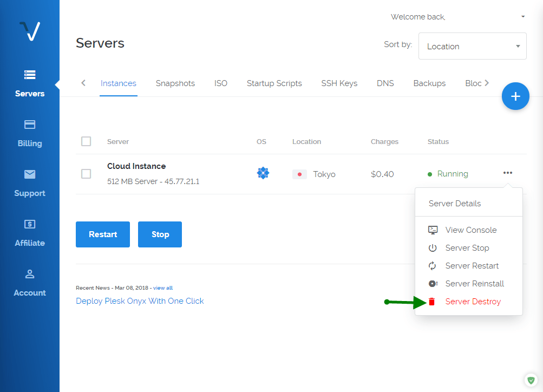This screenshot has width=543, height=392.
Task: Click the red trash Server Destroy icon
Action: pos(431,302)
